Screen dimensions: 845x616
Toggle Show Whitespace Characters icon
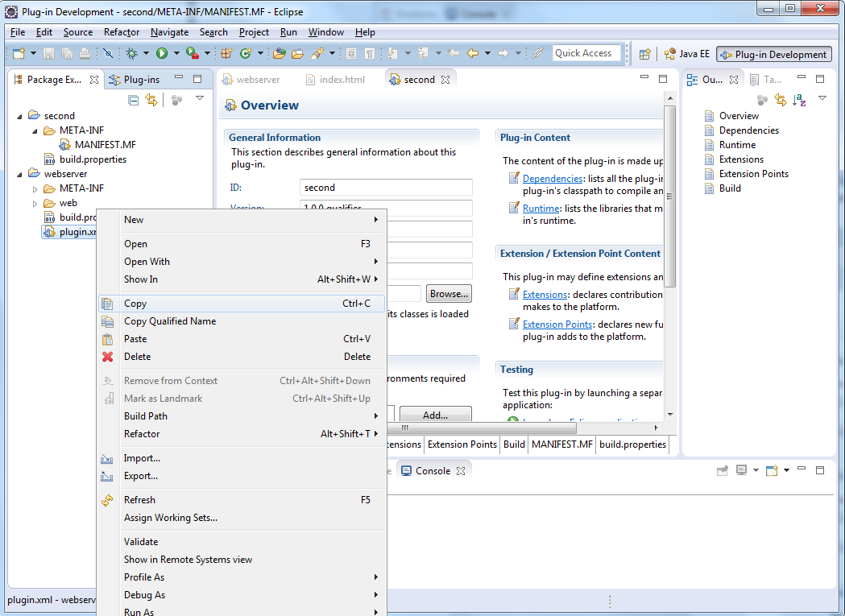(x=370, y=53)
